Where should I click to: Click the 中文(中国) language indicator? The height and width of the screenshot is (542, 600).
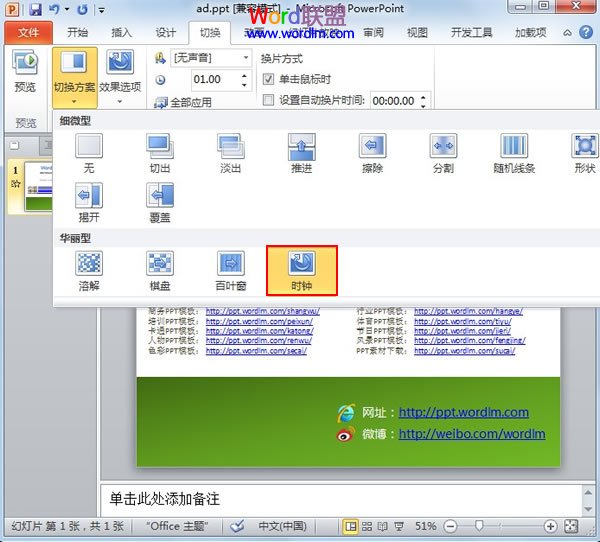tap(282, 526)
